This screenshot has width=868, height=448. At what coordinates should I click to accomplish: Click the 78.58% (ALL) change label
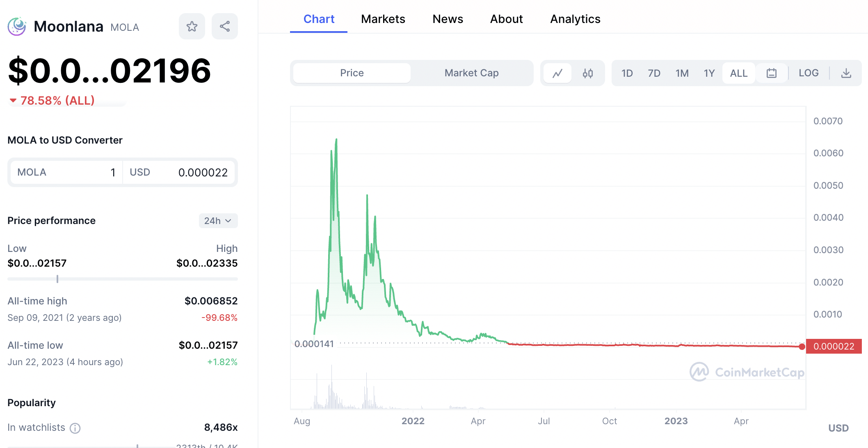coord(53,101)
